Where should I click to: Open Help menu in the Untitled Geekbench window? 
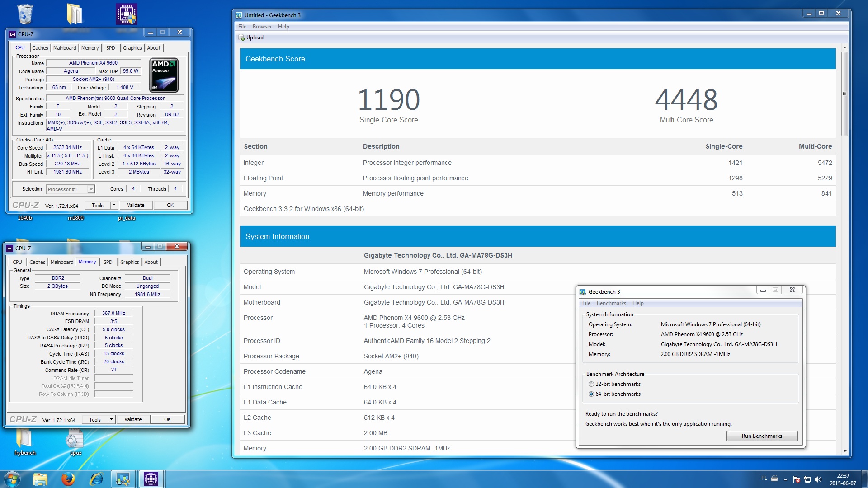point(283,27)
